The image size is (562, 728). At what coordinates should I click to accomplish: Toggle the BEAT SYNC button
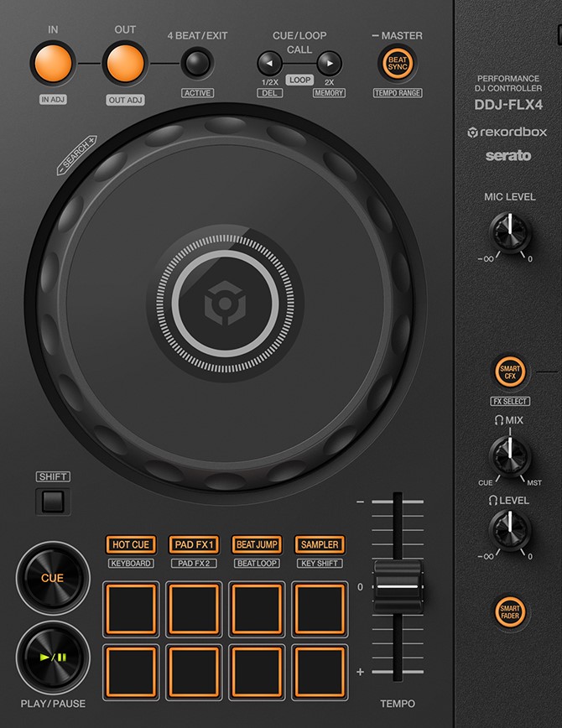pyautogui.click(x=398, y=63)
